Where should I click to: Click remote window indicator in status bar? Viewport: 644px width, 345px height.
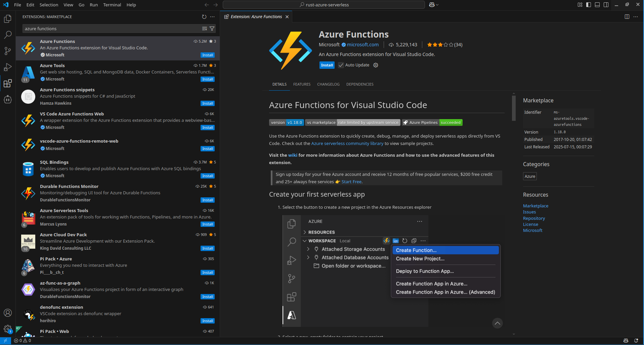point(5,341)
